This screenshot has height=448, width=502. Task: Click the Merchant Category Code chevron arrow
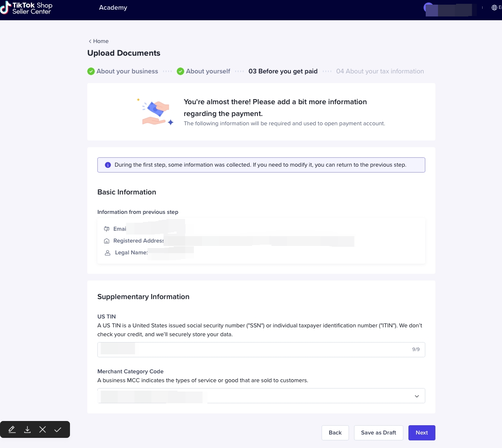416,396
